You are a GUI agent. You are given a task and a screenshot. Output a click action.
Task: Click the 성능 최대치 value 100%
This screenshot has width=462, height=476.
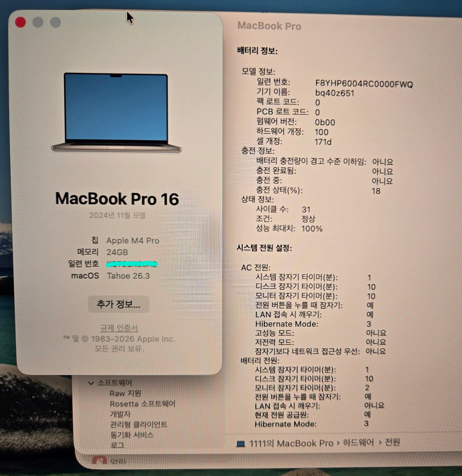point(312,228)
